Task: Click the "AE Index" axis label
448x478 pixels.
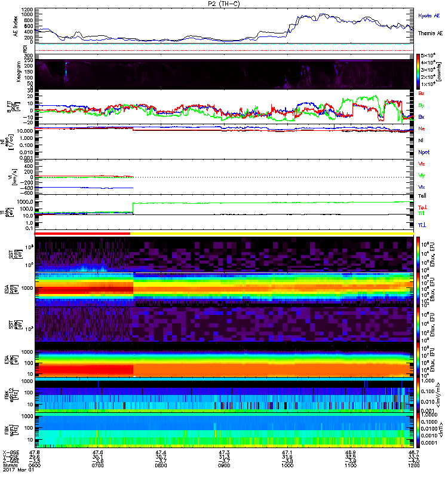Action: click(x=16, y=26)
